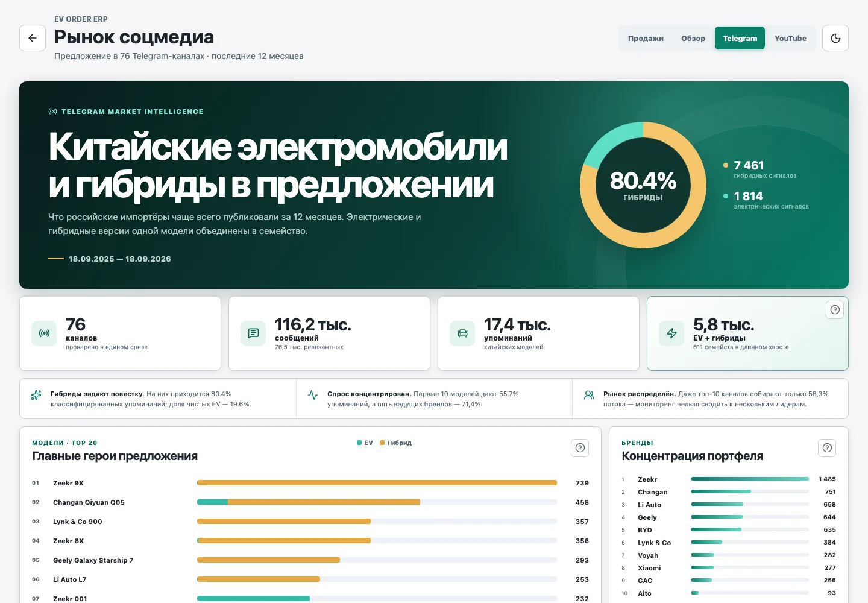Click the car icon on упоминаний card
The height and width of the screenshot is (603, 868).
462,333
